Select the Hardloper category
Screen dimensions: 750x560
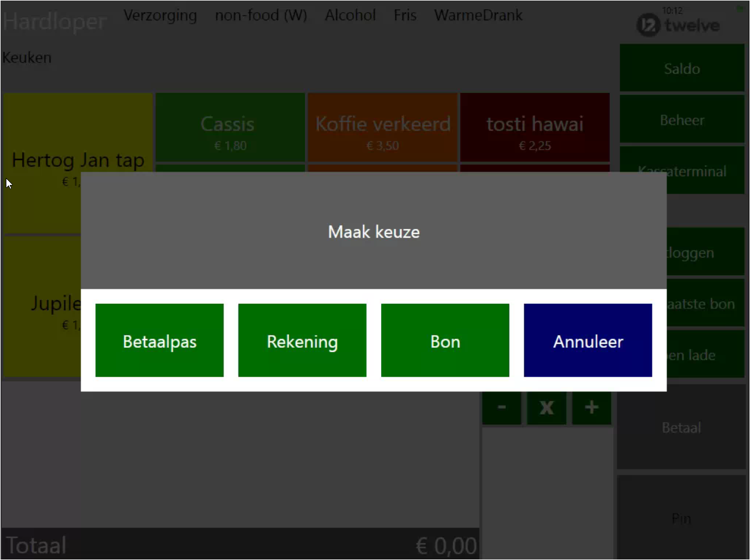coord(55,21)
